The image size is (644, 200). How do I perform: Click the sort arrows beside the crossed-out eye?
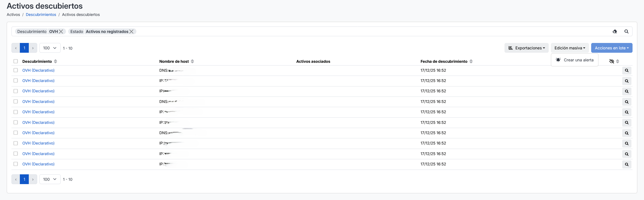click(x=617, y=61)
